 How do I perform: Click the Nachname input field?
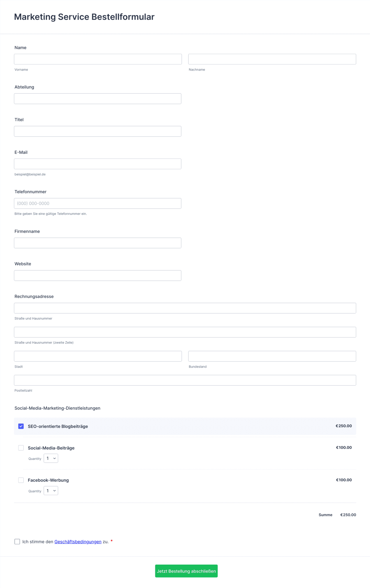coord(272,59)
